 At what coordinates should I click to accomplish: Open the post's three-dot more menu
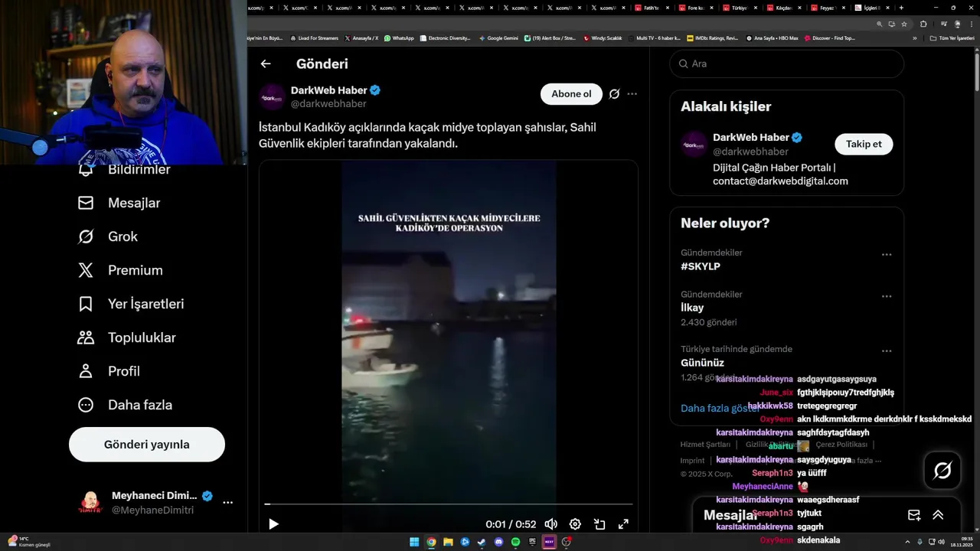coord(632,94)
